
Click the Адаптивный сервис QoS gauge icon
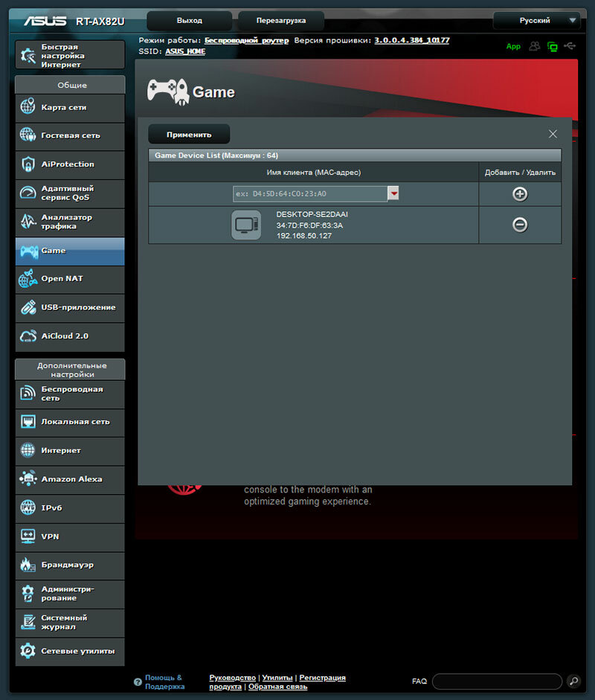(x=28, y=193)
